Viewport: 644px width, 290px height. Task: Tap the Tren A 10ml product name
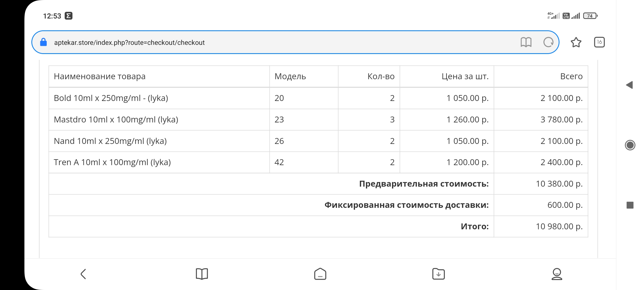click(112, 162)
